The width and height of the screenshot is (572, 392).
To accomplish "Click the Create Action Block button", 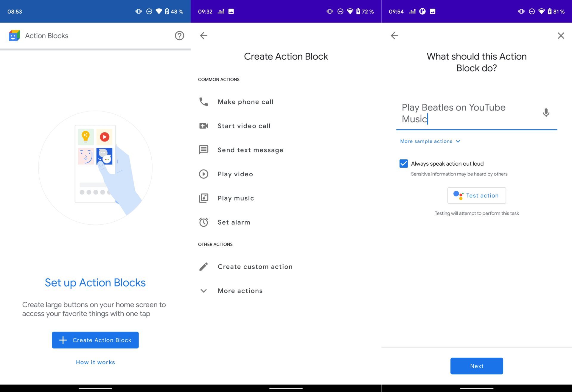I will pos(95,340).
